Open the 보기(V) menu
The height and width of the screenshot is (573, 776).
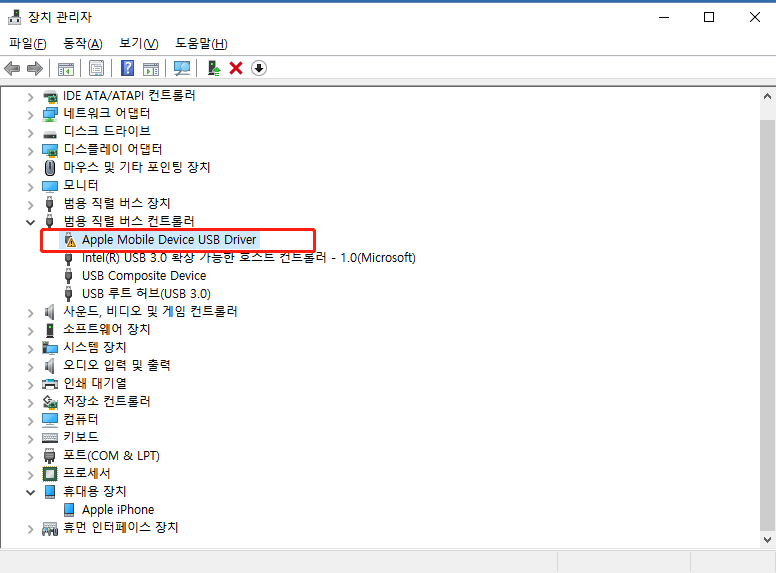tap(139, 44)
